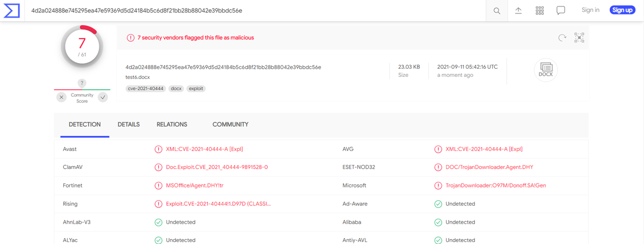Open the RELATIONS tab

click(172, 124)
